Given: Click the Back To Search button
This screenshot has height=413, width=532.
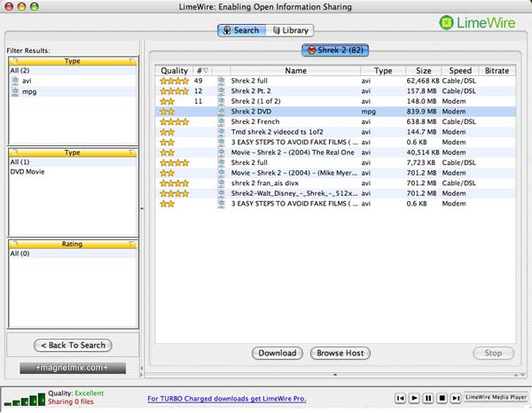Looking at the screenshot, I should [73, 345].
